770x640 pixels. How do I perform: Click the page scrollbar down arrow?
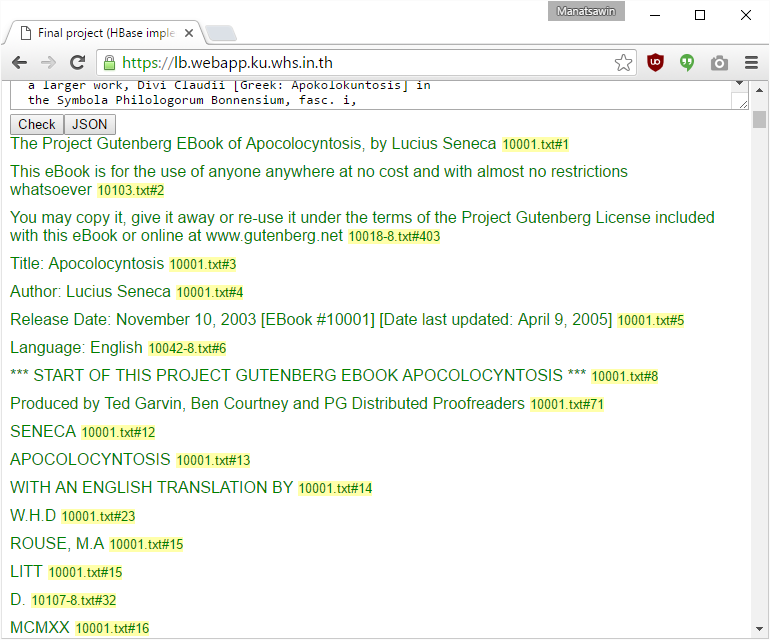point(759,629)
